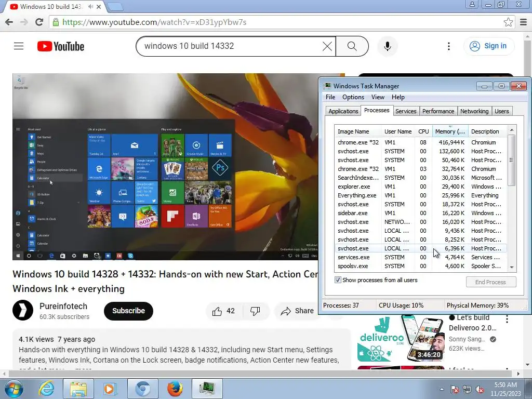Sort processes by User Name column
This screenshot has height=399, width=532.
[x=398, y=131]
